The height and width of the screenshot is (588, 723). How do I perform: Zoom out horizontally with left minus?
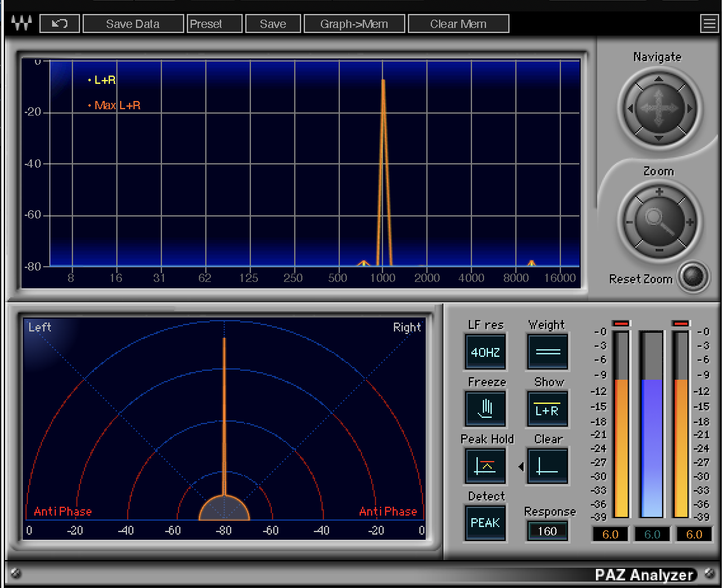[629, 222]
